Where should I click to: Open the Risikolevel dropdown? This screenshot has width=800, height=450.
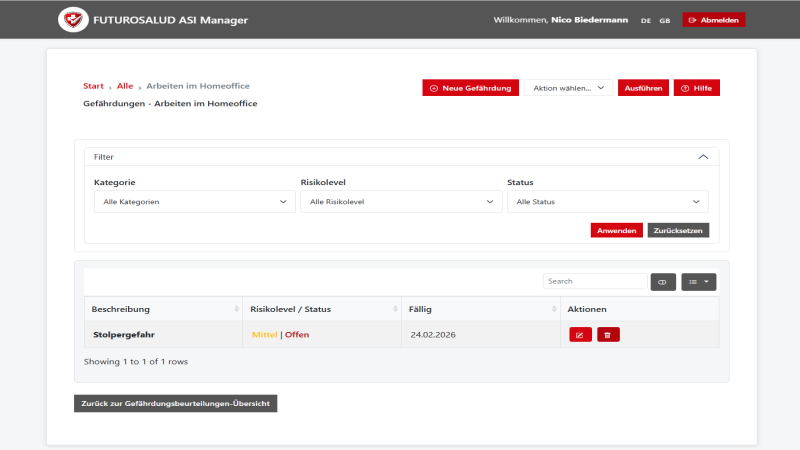point(401,202)
